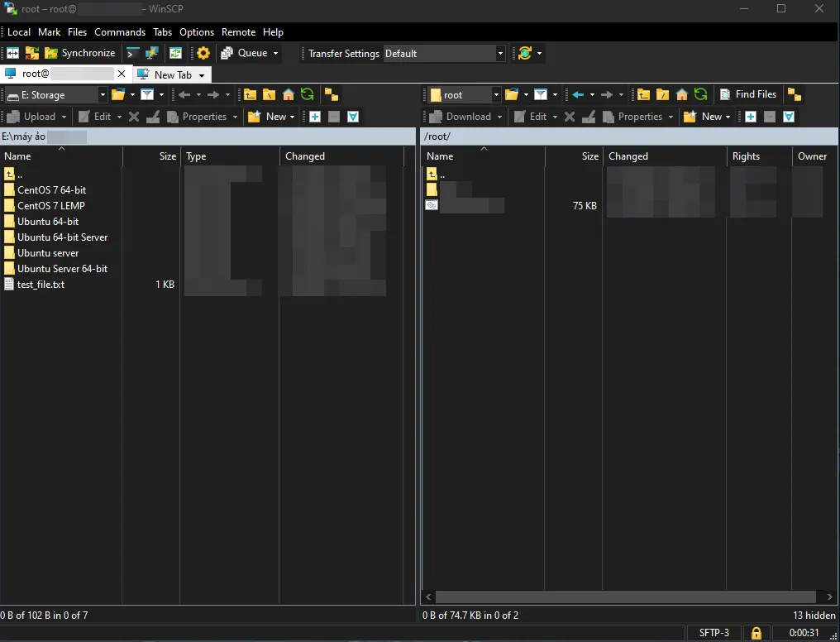Click the remote panel Filter icon
Viewport: 840px width, 642px height.
click(x=541, y=95)
